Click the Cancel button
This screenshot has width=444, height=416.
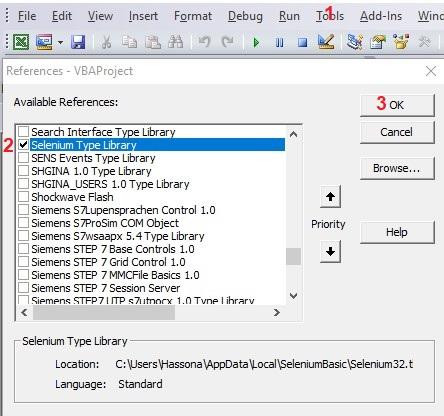pyautogui.click(x=397, y=132)
